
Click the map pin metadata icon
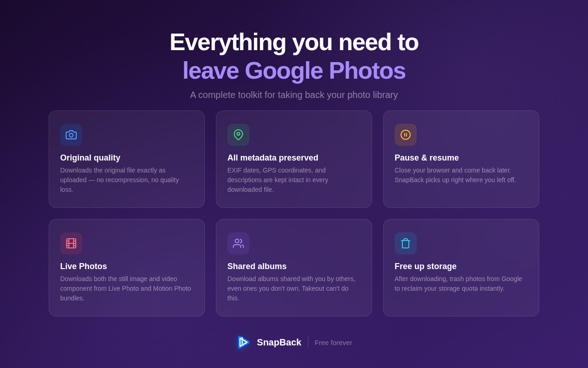click(x=238, y=135)
